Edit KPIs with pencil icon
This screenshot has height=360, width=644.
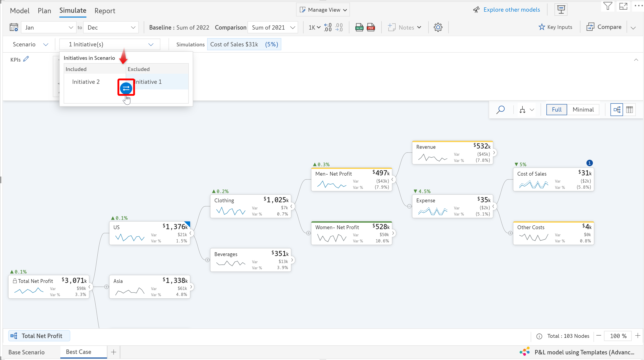26,59
